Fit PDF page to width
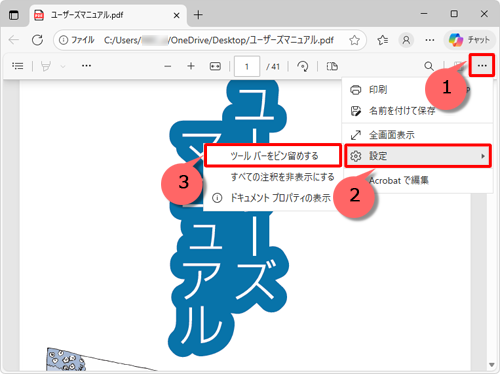The image size is (500, 374). 215,66
